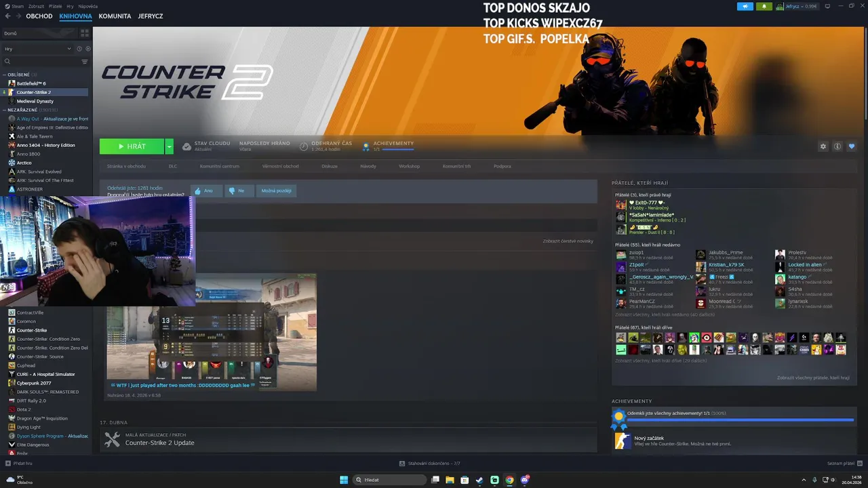Click Přidat hru plus icon
Viewport: 868px width, 488px height.
coord(8,464)
